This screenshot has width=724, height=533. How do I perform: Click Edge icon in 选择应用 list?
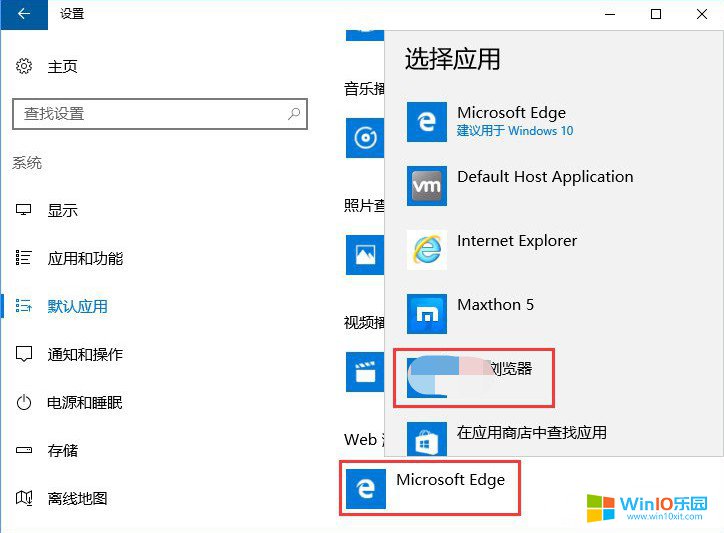click(x=427, y=121)
